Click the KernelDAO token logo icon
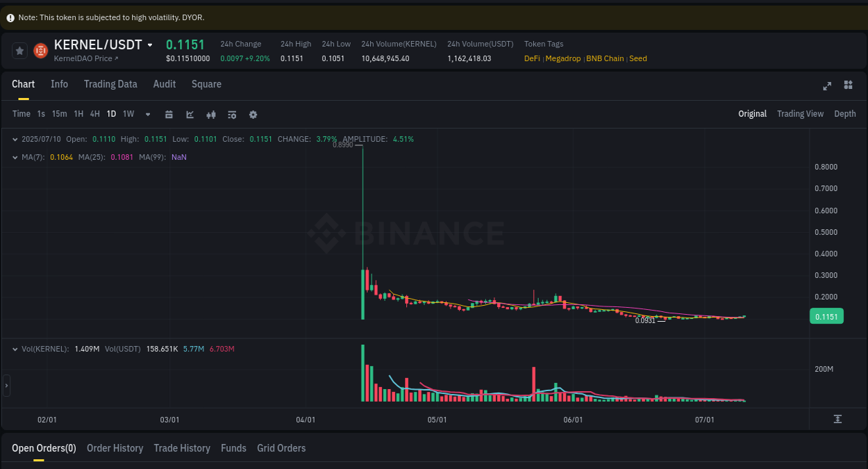 (x=40, y=50)
